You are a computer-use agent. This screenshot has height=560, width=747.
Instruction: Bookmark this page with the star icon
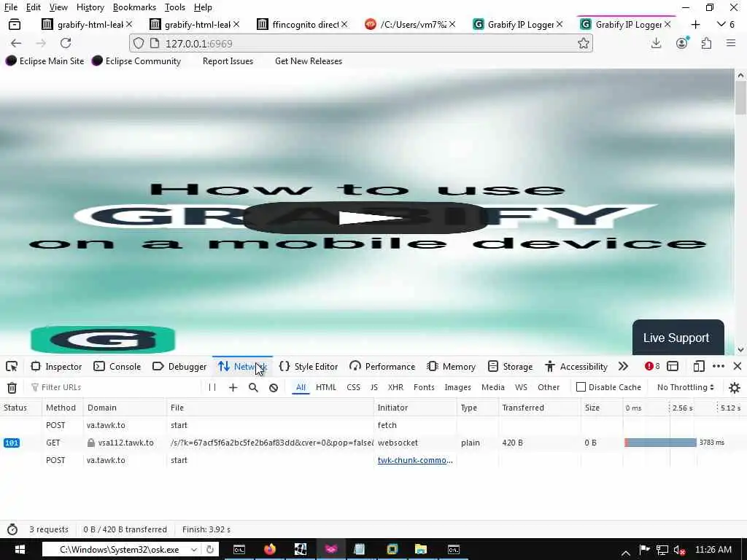tap(583, 43)
